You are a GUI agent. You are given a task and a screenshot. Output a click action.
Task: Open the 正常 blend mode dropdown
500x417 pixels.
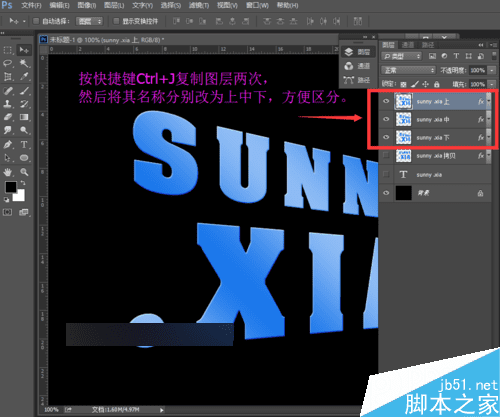coord(408,70)
